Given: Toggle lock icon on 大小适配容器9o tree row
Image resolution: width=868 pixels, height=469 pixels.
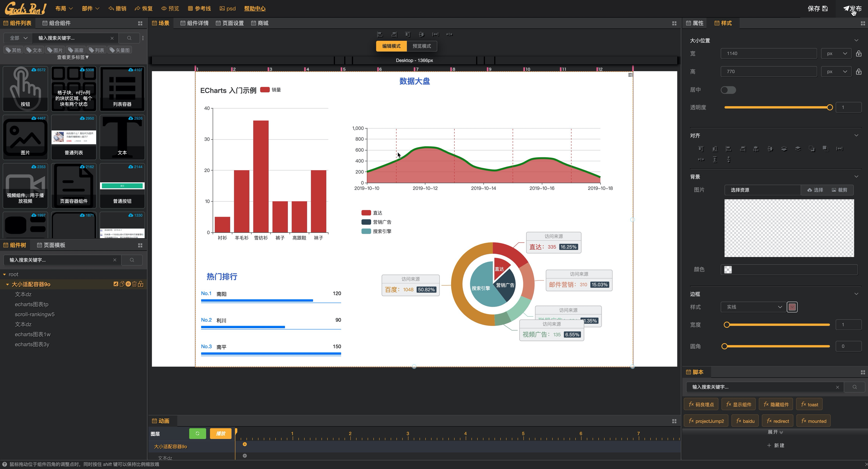Looking at the screenshot, I should (x=141, y=284).
